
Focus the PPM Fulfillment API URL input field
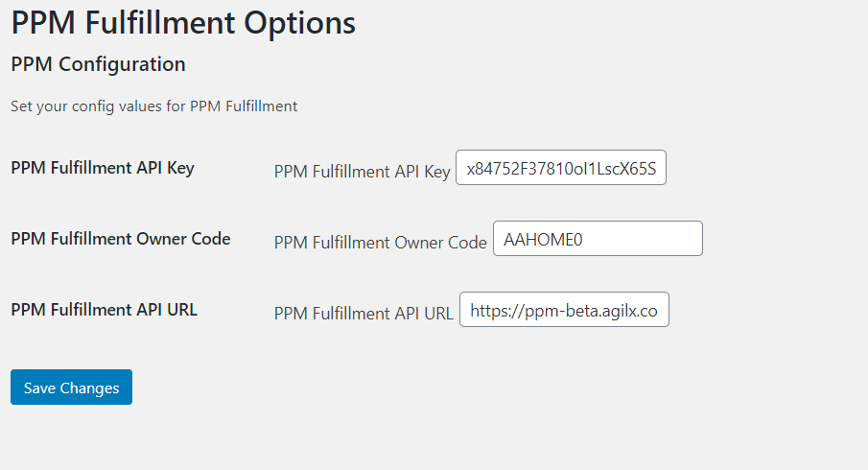click(564, 310)
